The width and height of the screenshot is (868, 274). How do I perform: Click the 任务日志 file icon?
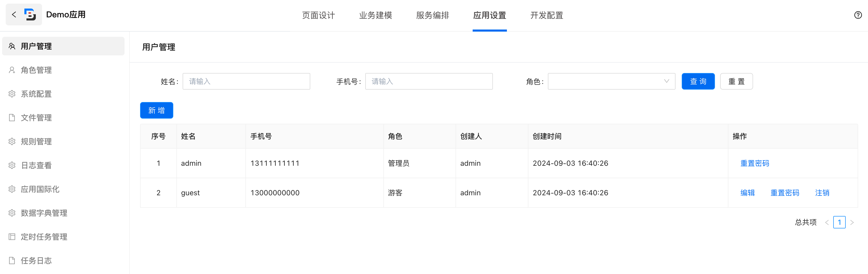[12, 261]
